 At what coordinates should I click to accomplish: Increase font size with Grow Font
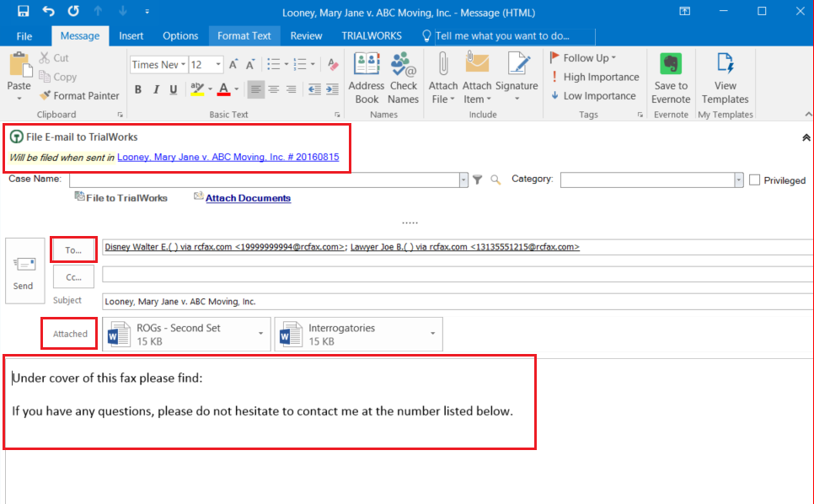coord(233,64)
